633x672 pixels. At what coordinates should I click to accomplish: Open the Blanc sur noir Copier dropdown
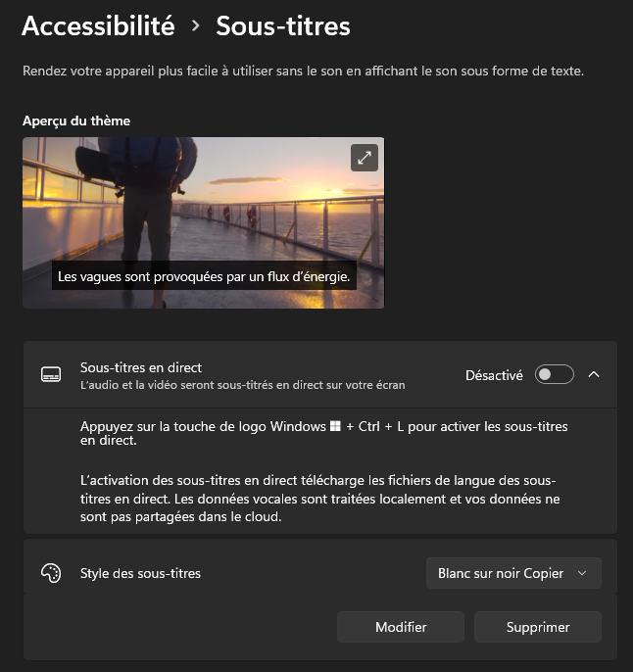pyautogui.click(x=513, y=573)
